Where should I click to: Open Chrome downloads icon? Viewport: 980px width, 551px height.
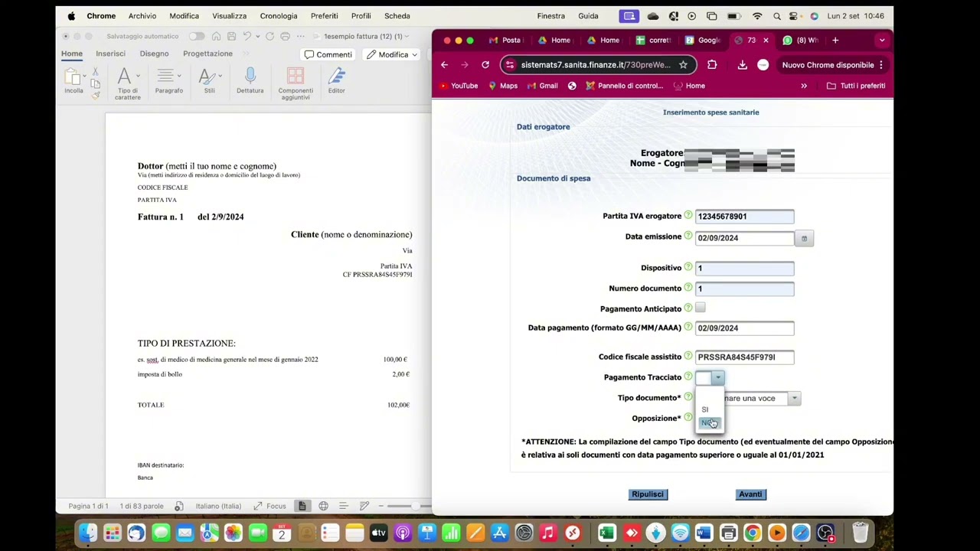pyautogui.click(x=742, y=65)
